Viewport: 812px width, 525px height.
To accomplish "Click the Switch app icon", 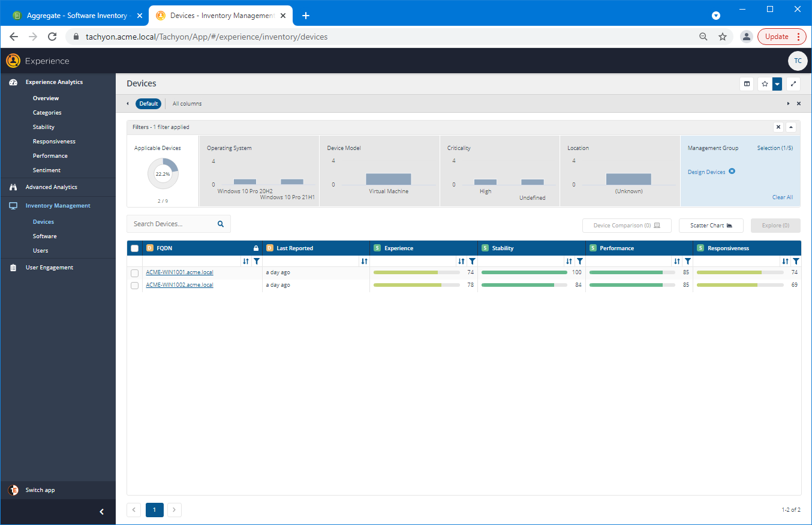I will (x=13, y=490).
